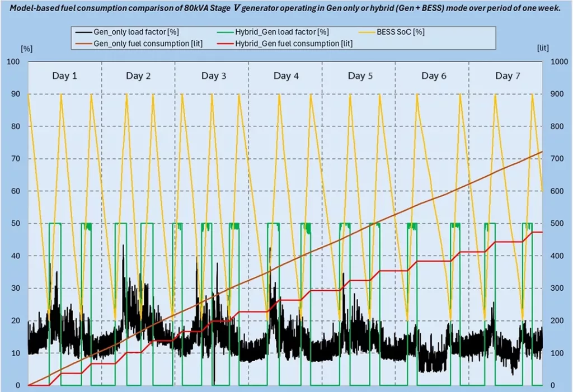Click the tallest black load spike in Day 2

[x=124, y=244]
